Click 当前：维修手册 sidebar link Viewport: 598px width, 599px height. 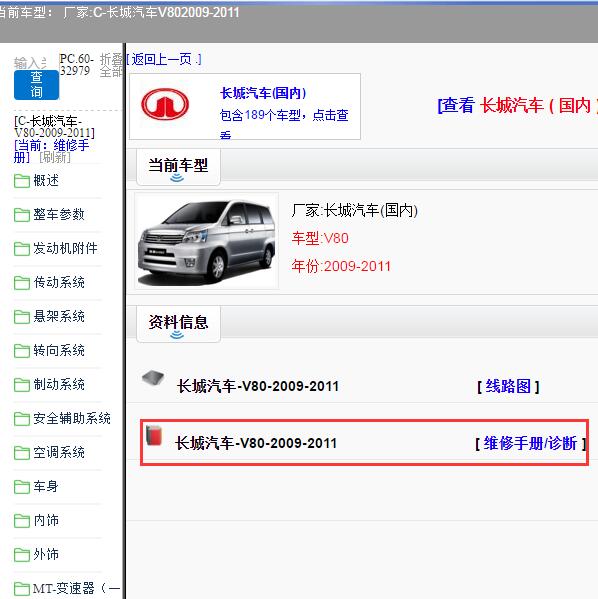click(x=51, y=151)
